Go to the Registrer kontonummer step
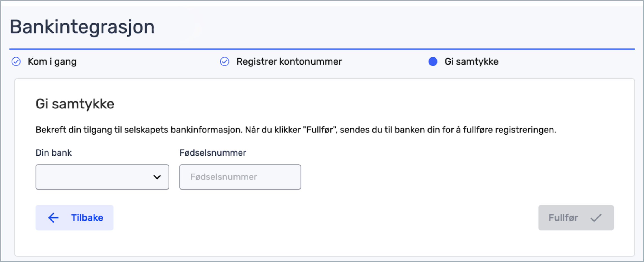 (x=289, y=61)
